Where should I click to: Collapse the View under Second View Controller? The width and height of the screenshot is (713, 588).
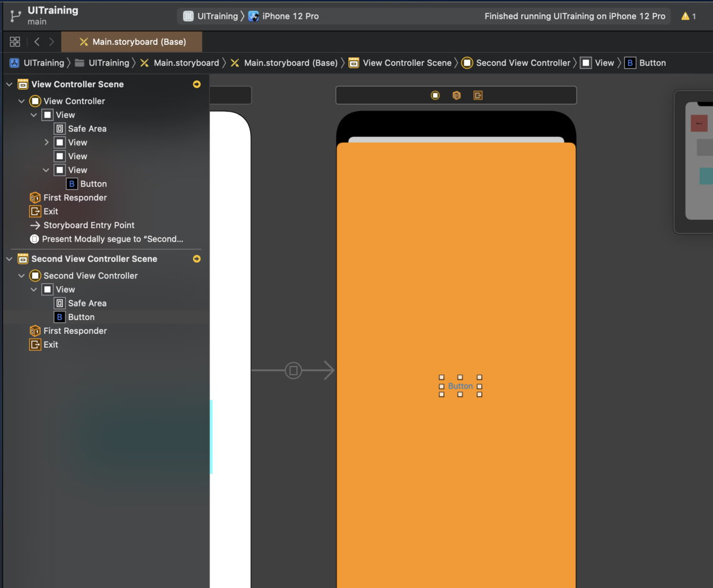click(x=34, y=289)
